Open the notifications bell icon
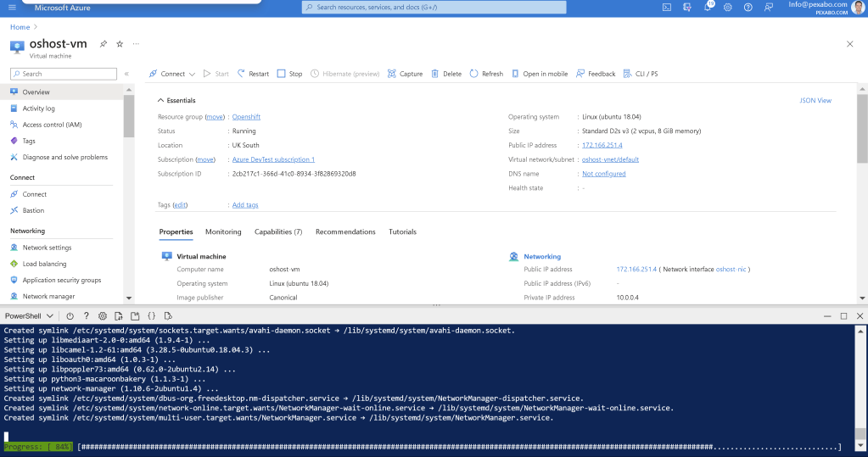The height and width of the screenshot is (457, 868). tap(708, 7)
